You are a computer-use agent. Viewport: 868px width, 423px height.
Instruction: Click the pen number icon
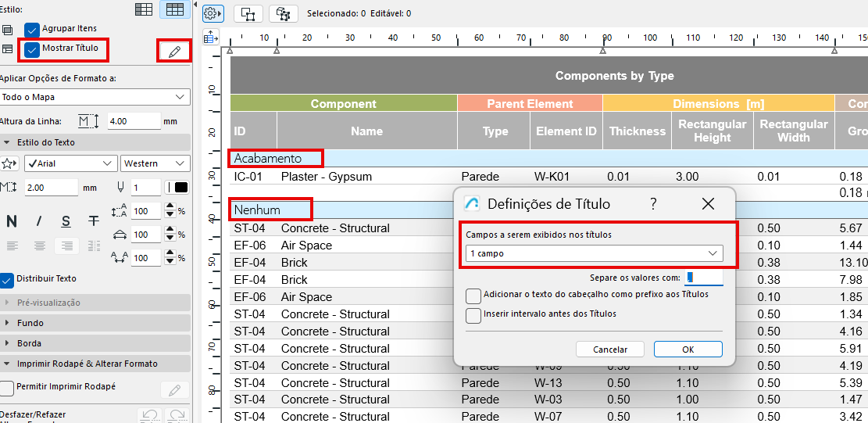(122, 187)
